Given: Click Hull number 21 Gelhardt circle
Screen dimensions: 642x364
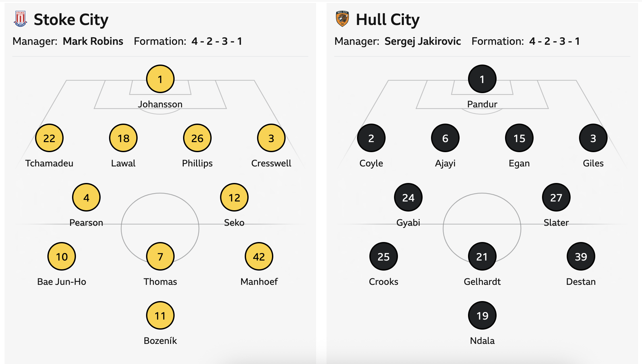Looking at the screenshot, I should point(482,257).
